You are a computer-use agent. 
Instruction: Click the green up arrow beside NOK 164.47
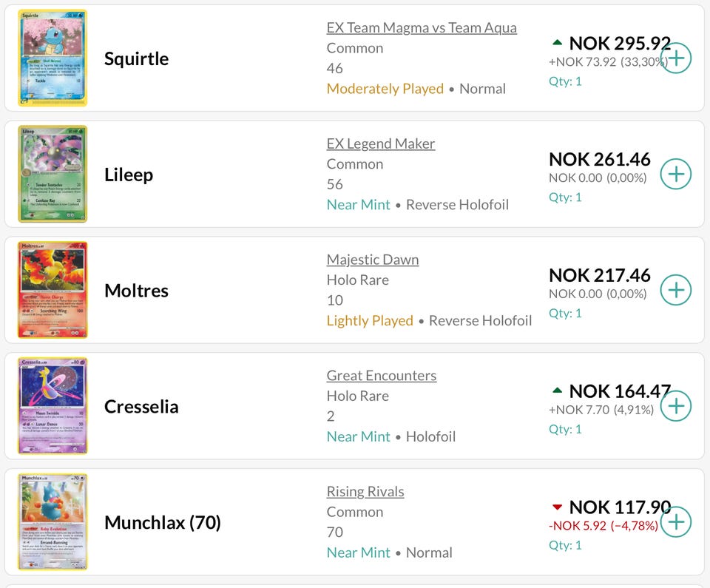(x=558, y=391)
